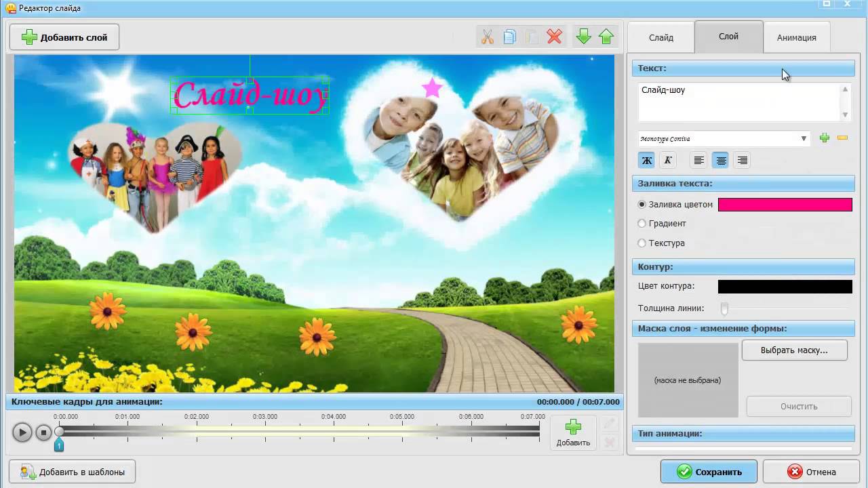Click the scissors cut icon
The width and height of the screenshot is (868, 488).
point(487,37)
